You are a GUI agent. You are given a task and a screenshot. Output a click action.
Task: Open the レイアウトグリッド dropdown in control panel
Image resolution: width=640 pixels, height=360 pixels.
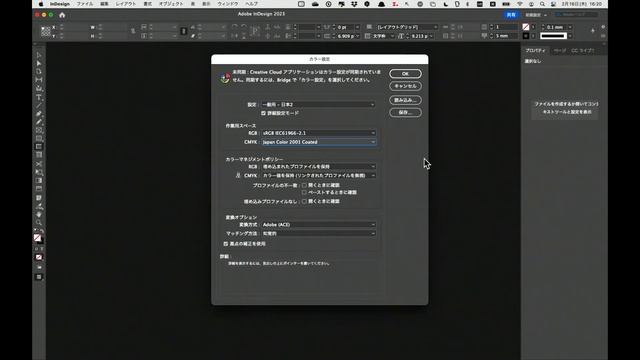[x=407, y=27]
